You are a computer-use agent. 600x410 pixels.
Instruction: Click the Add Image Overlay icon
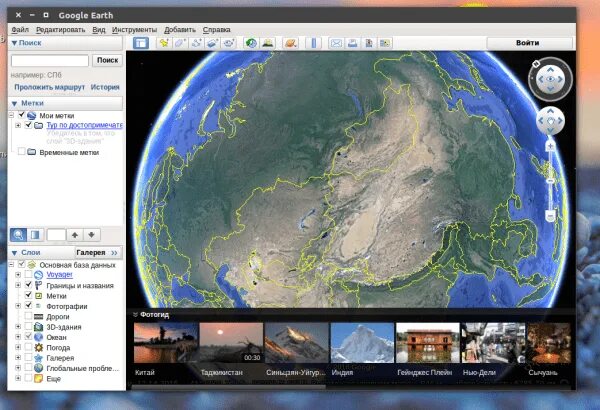tap(212, 43)
